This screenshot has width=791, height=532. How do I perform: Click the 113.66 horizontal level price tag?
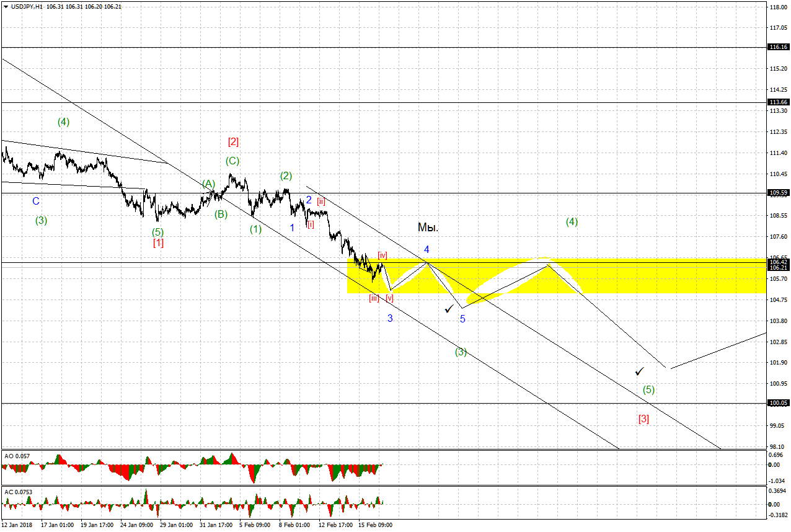pos(778,102)
